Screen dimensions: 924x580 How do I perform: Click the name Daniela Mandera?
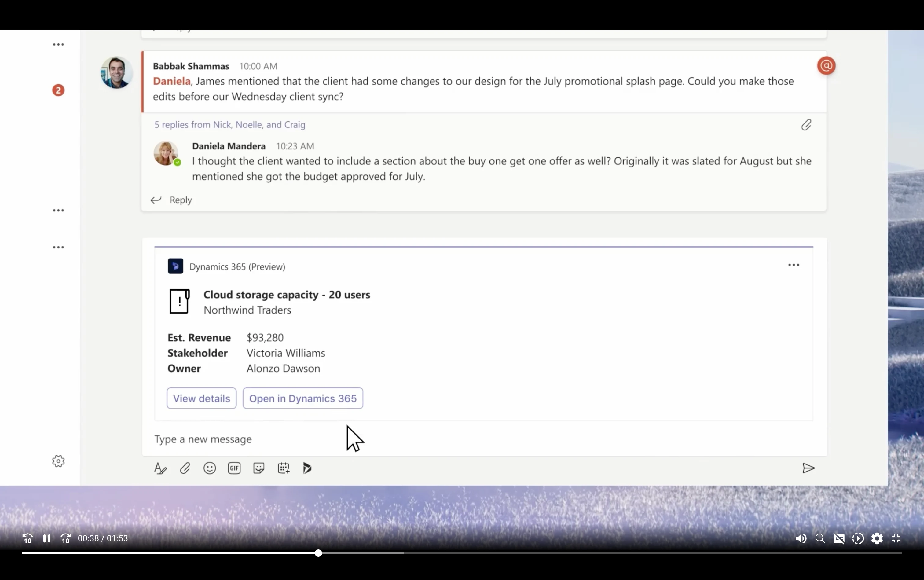coord(229,146)
